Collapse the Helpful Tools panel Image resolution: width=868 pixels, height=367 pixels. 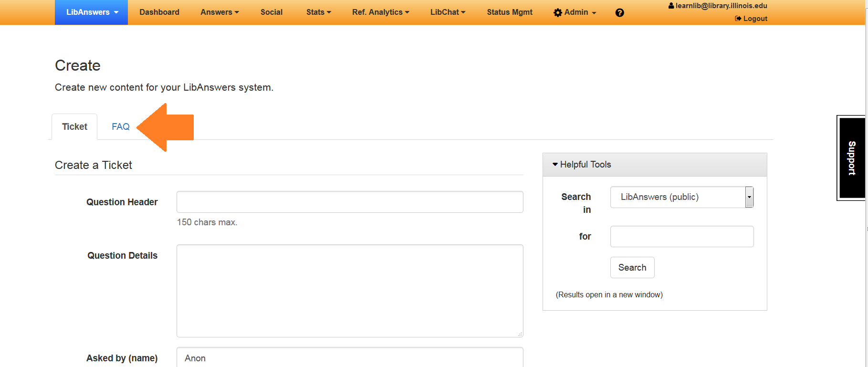[581, 165]
